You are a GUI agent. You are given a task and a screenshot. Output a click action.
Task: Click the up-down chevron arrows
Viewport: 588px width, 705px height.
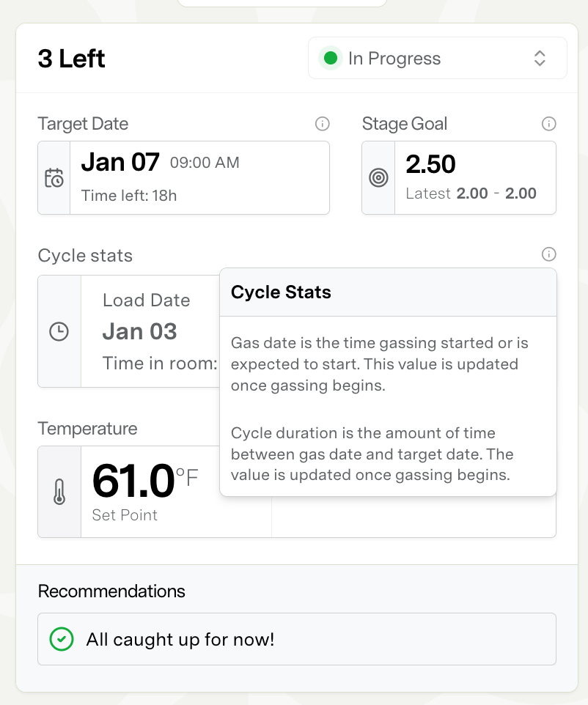coord(540,59)
